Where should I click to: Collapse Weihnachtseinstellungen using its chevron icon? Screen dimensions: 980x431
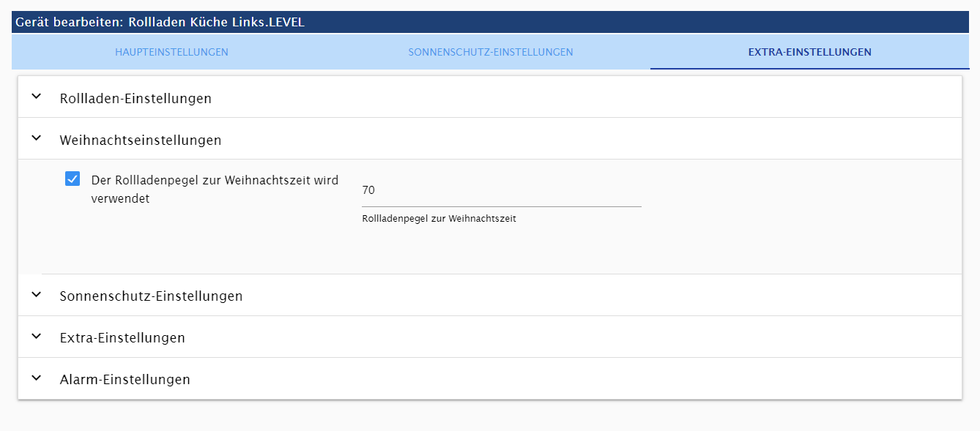37,138
